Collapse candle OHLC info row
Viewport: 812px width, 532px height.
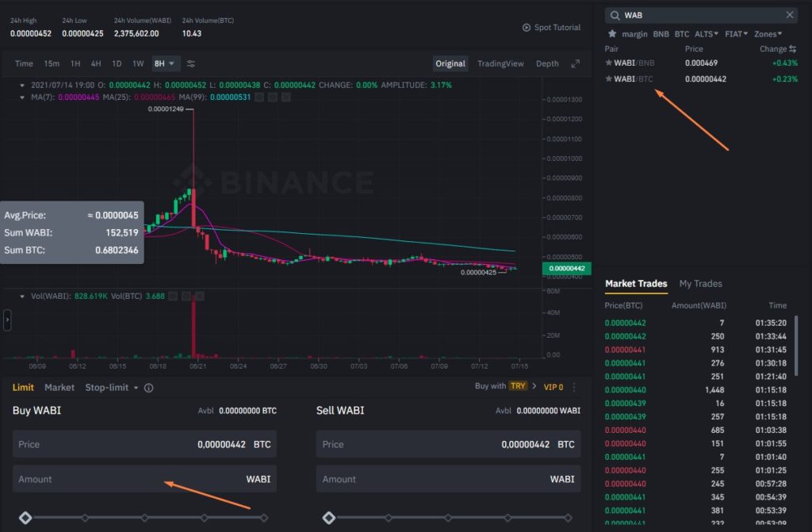pos(21,85)
